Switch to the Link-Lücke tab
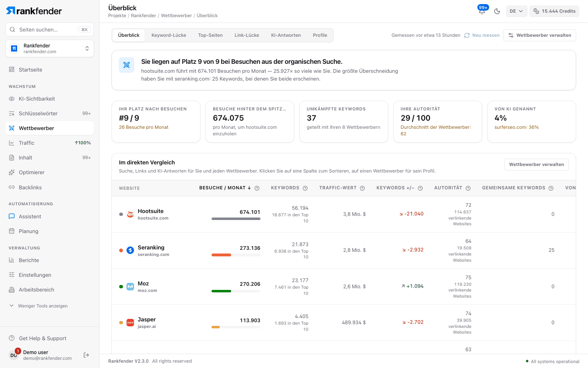Viewport: 588px width, 368px height. pos(247,35)
